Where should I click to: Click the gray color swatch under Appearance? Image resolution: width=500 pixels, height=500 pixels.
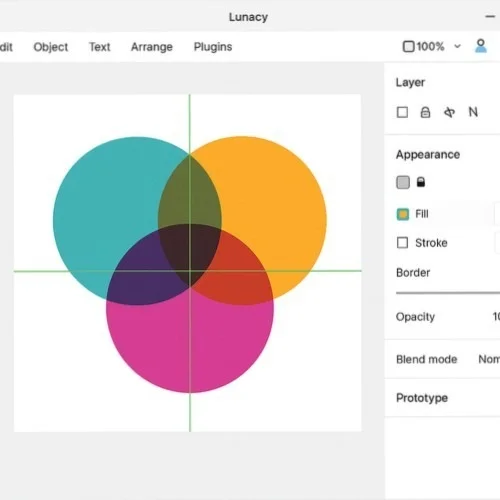coord(403,182)
